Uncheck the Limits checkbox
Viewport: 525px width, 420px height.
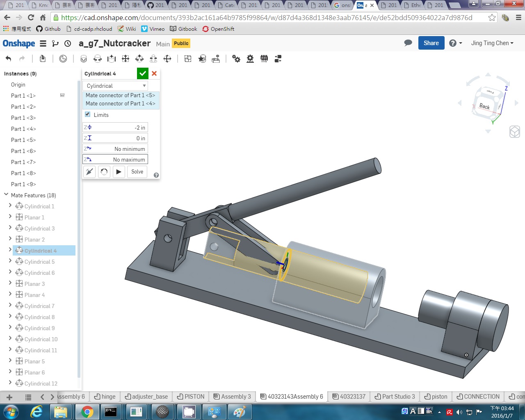tap(87, 114)
